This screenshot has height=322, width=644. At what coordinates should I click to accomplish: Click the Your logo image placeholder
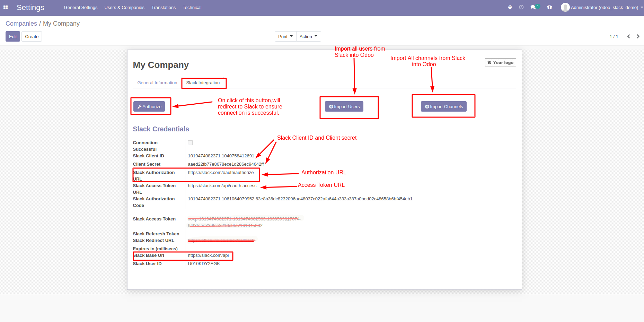point(501,62)
